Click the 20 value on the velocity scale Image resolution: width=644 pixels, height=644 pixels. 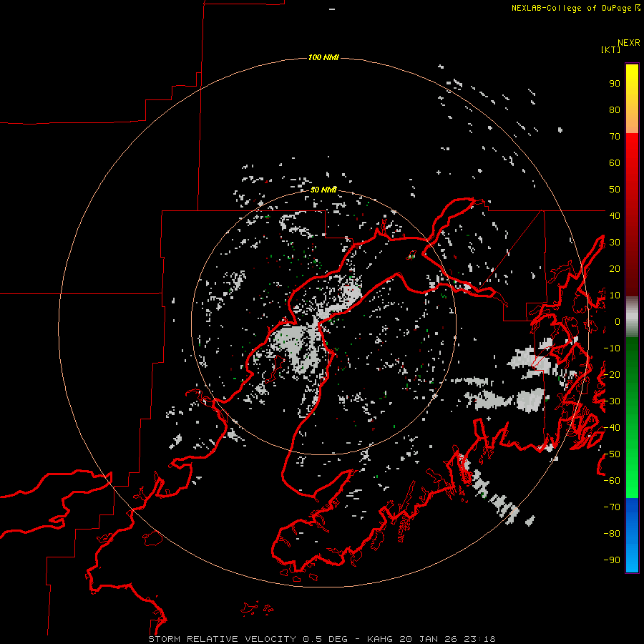(615, 268)
